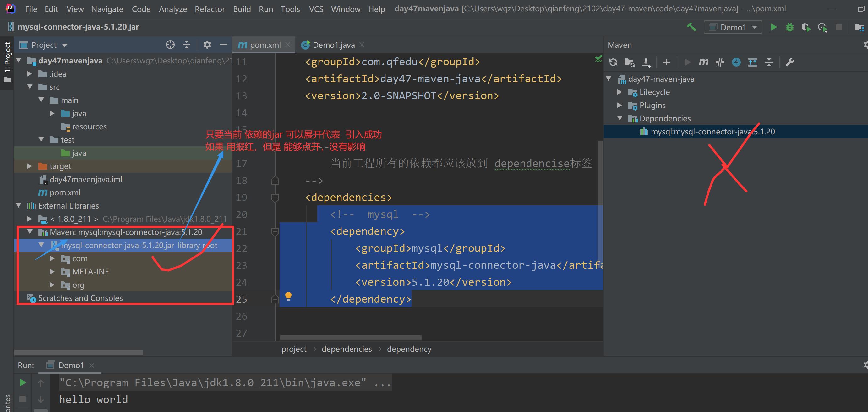
Task: Select the pom.xml file in tree
Action: [x=65, y=193]
